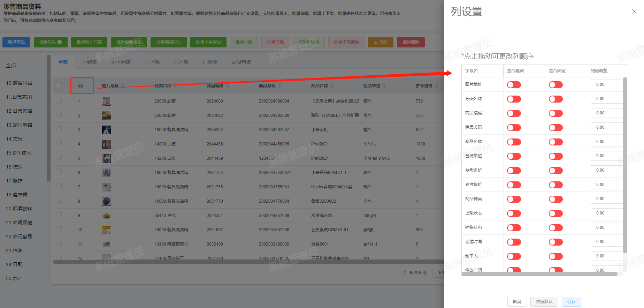Click 列宽调整 input for 图片地址

(606, 84)
